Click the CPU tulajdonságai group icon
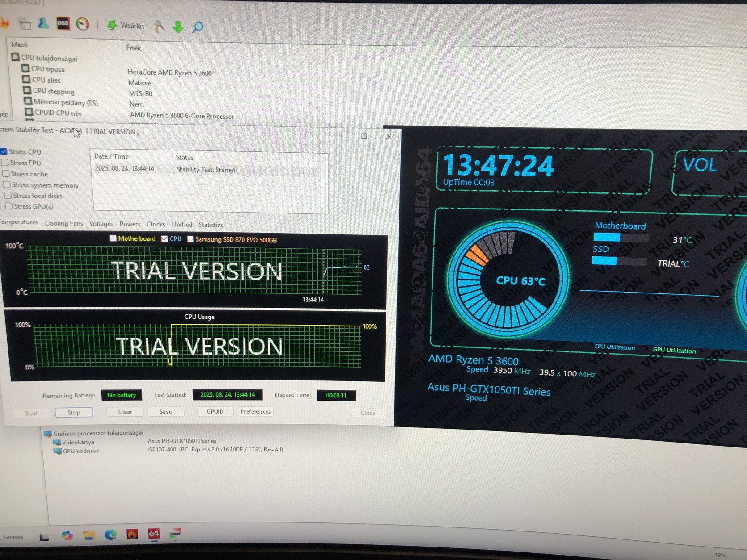This screenshot has width=747, height=560. pyautogui.click(x=16, y=57)
